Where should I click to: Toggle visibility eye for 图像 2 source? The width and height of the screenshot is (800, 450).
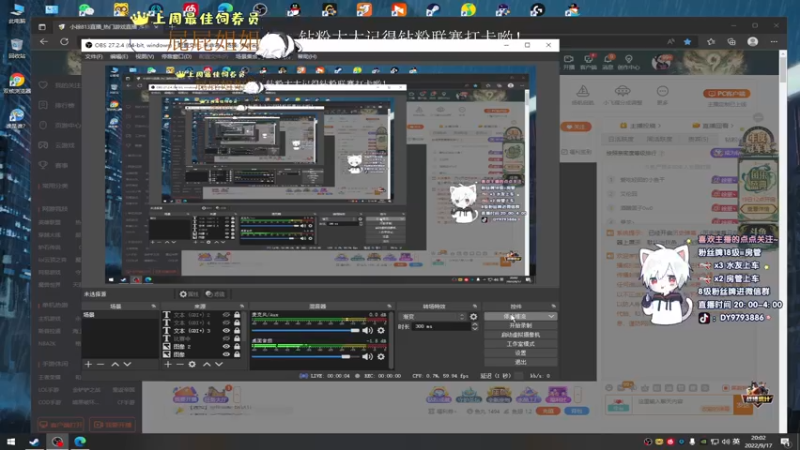click(x=226, y=346)
